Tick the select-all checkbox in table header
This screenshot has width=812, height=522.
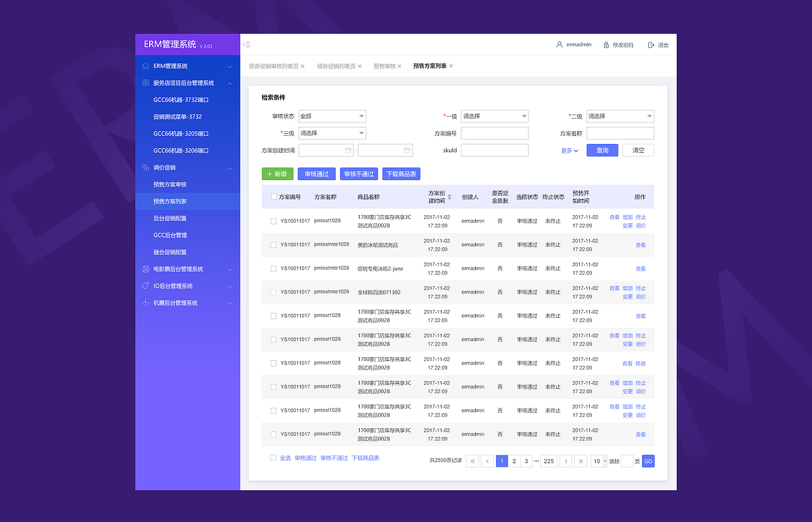click(274, 197)
